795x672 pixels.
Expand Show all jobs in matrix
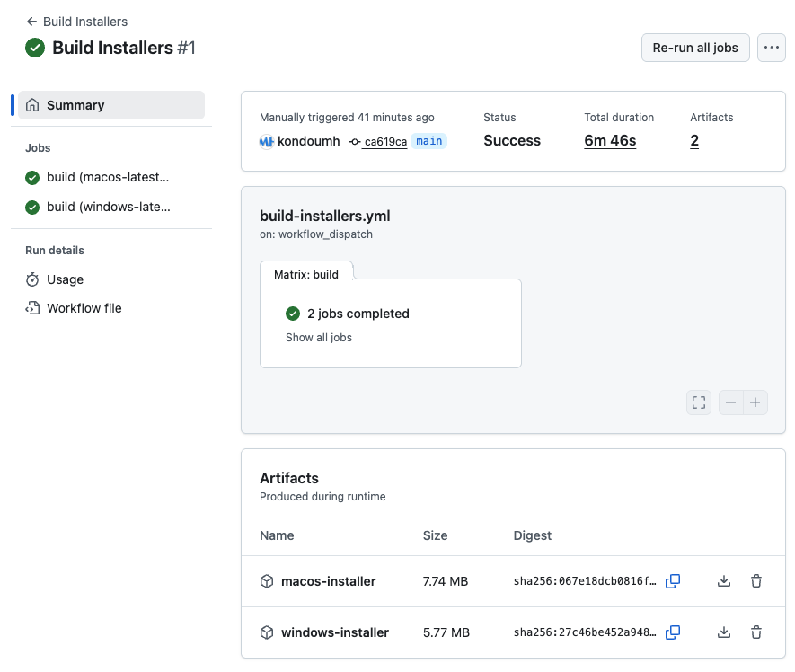(x=319, y=338)
